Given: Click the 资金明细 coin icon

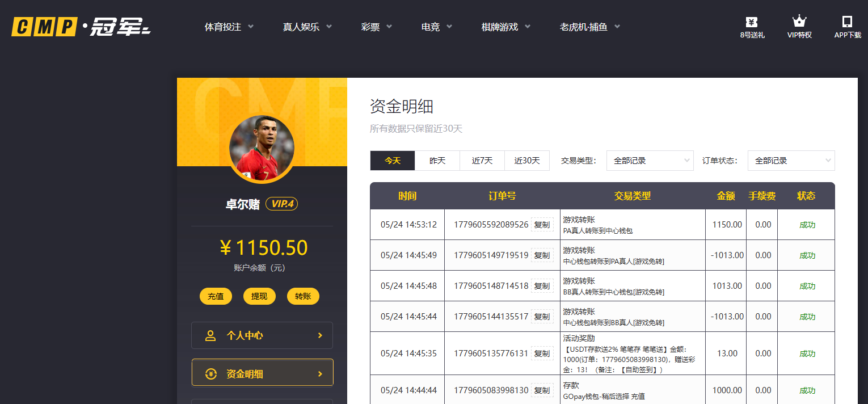Looking at the screenshot, I should [x=211, y=374].
